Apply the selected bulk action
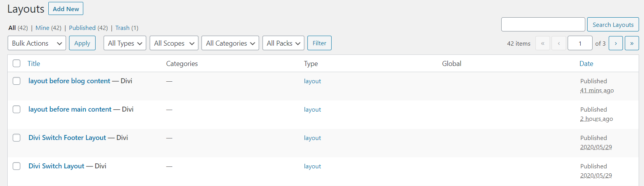This screenshot has height=186, width=644. 82,43
